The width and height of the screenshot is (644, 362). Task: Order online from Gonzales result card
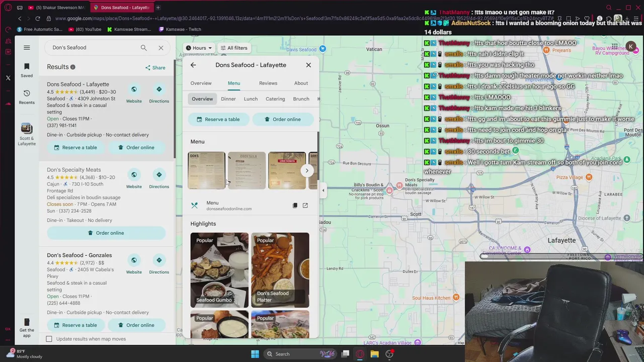(136, 325)
